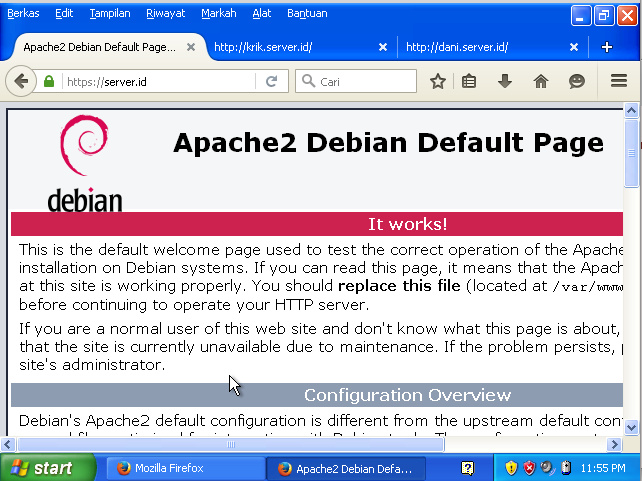Click the vertical scrollbar up arrow
Screen dimensions: 642x481
coord(631,111)
